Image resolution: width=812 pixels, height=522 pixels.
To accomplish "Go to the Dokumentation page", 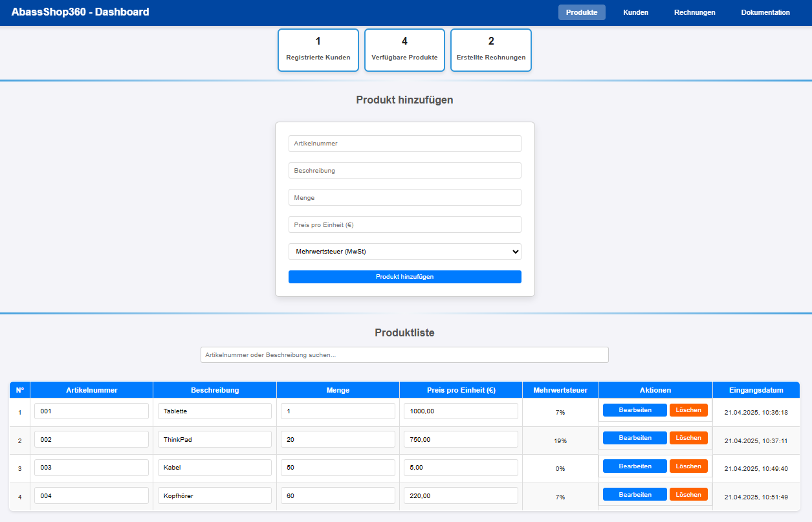I will (765, 12).
